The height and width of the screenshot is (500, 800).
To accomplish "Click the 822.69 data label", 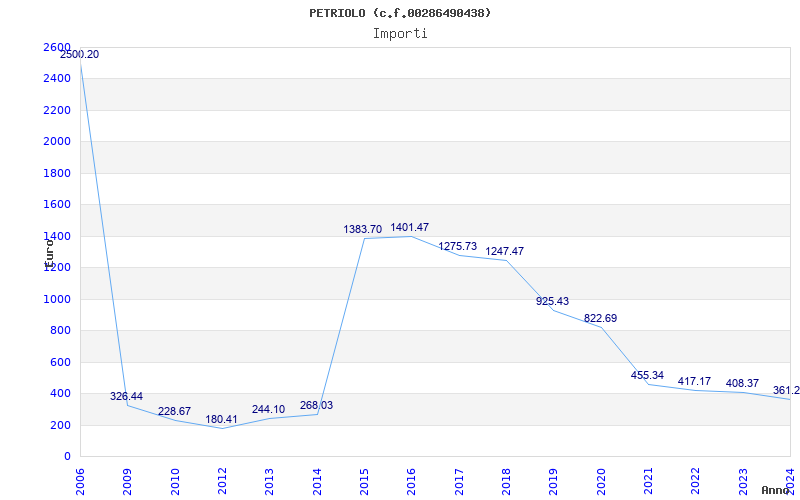I will (600, 319).
